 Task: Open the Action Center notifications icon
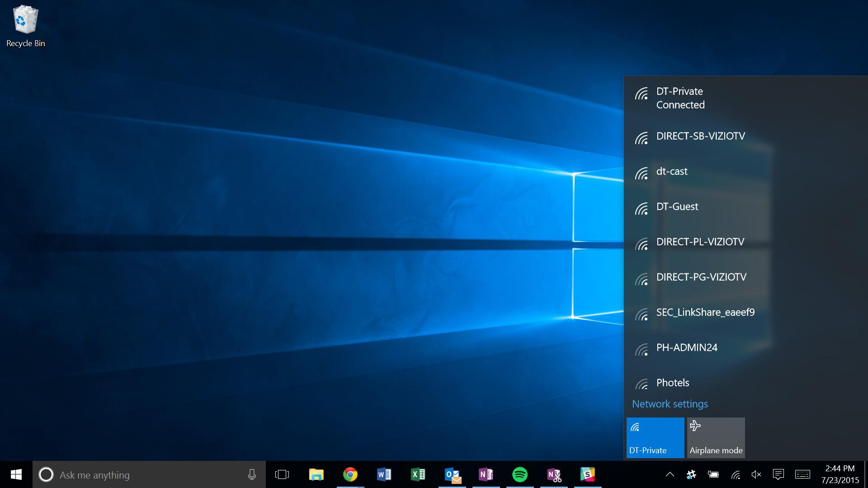pos(778,474)
